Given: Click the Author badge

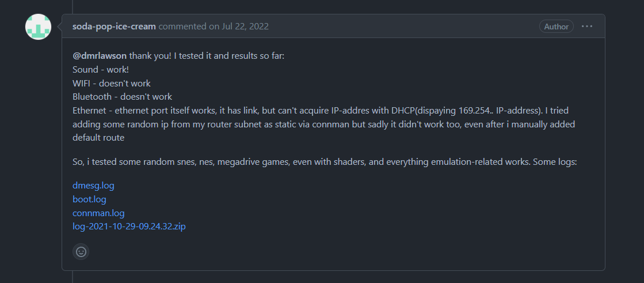Looking at the screenshot, I should [556, 27].
